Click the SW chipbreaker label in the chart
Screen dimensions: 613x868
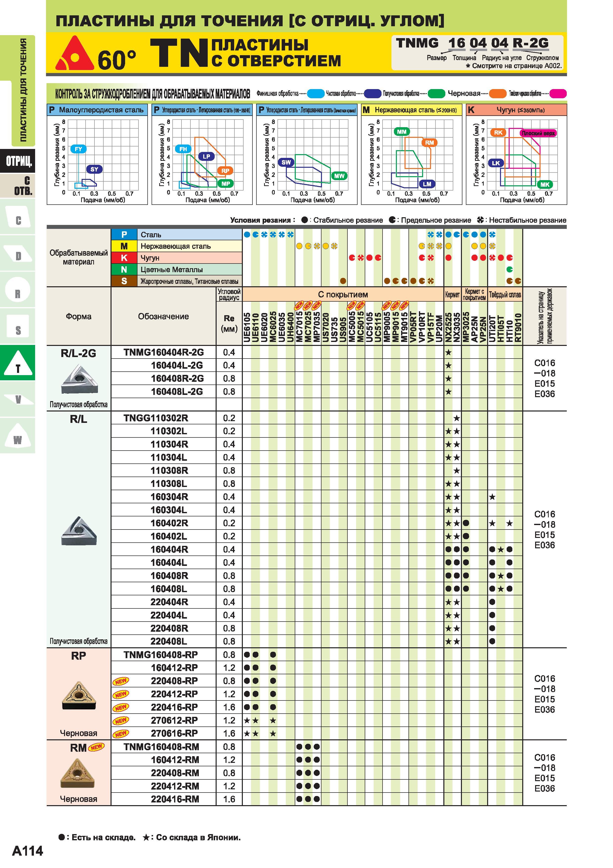286,163
